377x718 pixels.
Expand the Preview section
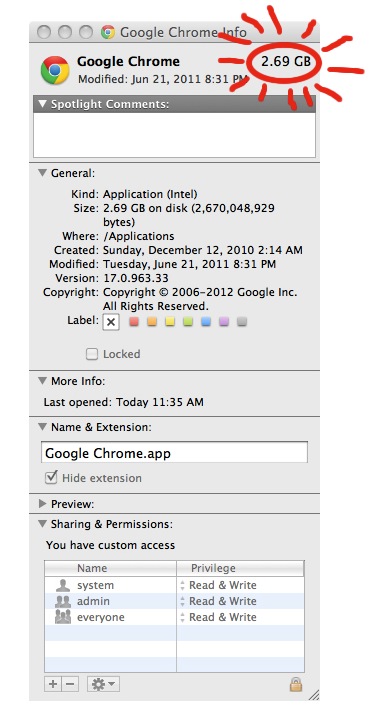43,504
